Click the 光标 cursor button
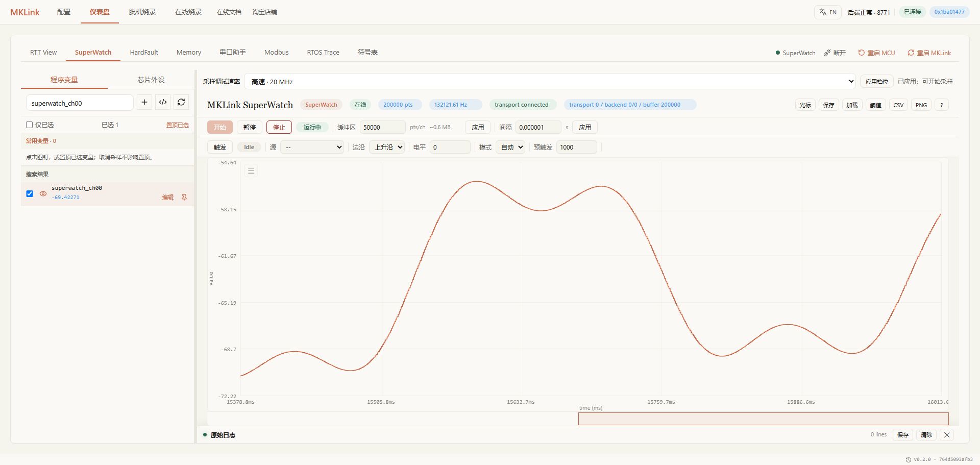Viewport: 980px width, 465px height. coord(805,105)
